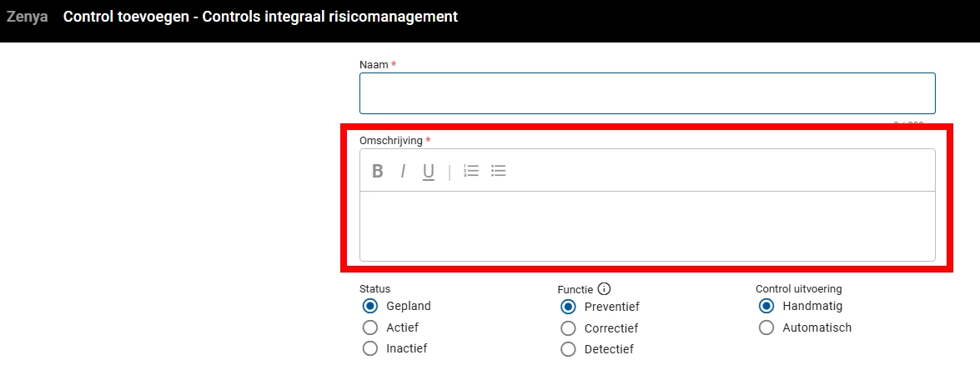The width and height of the screenshot is (980, 380).
Task: Choose Correctief function radio button
Action: click(569, 328)
